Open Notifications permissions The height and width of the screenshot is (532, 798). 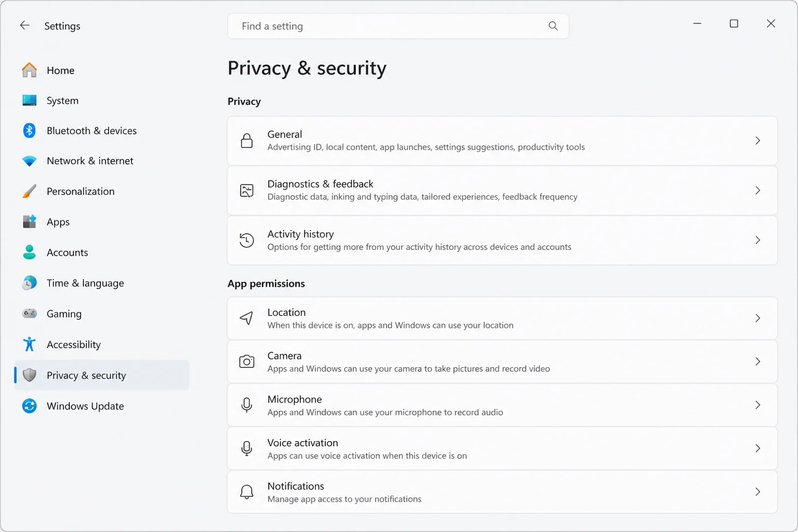pyautogui.click(x=502, y=492)
